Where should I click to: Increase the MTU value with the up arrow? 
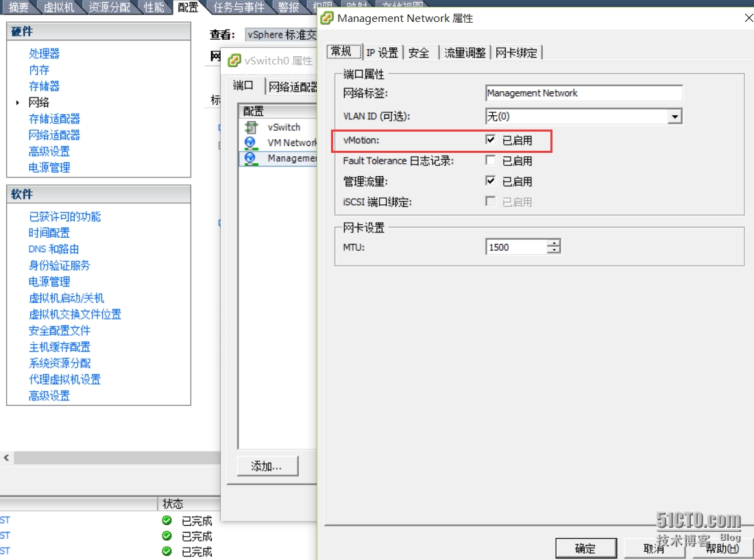tap(555, 243)
